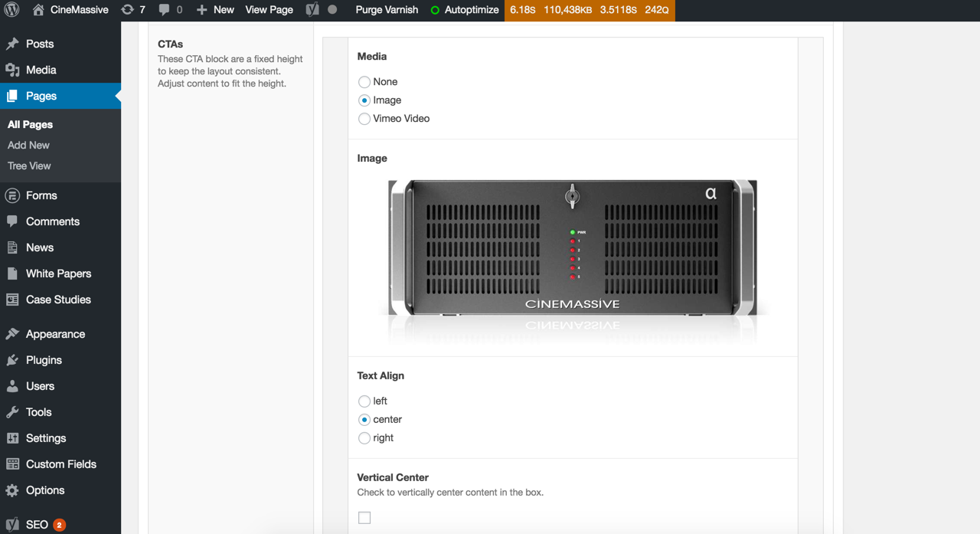Click the Pages icon in sidebar

12,97
